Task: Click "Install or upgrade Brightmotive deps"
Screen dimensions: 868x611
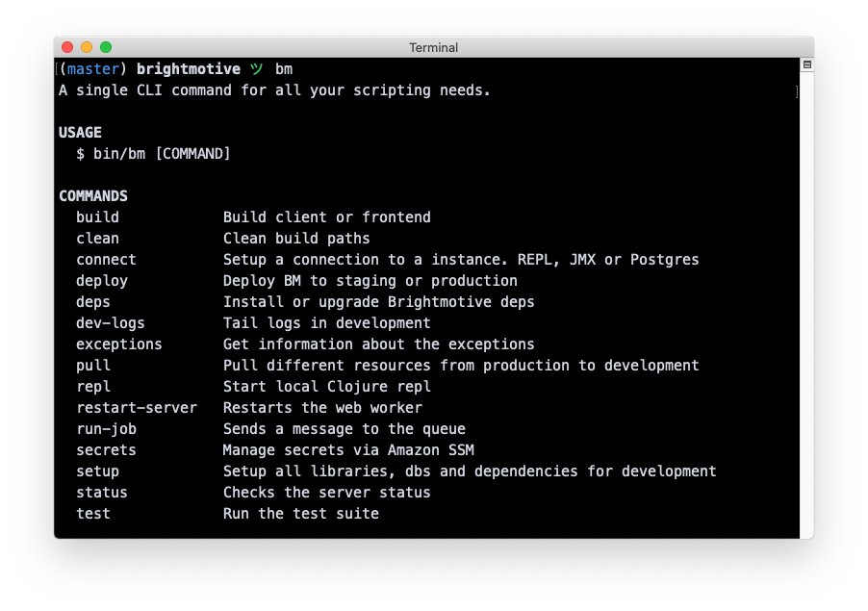Action: (378, 301)
